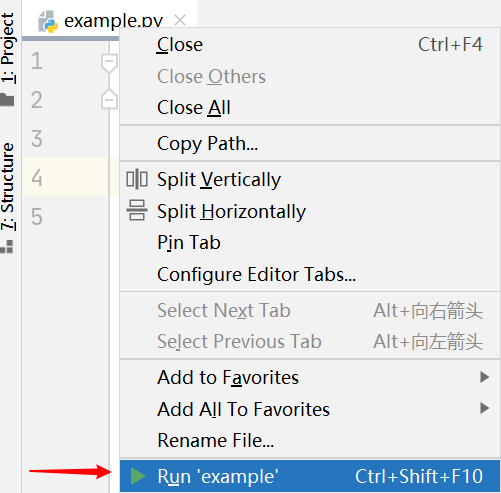Open the Project tool window folder icon

click(x=7, y=99)
